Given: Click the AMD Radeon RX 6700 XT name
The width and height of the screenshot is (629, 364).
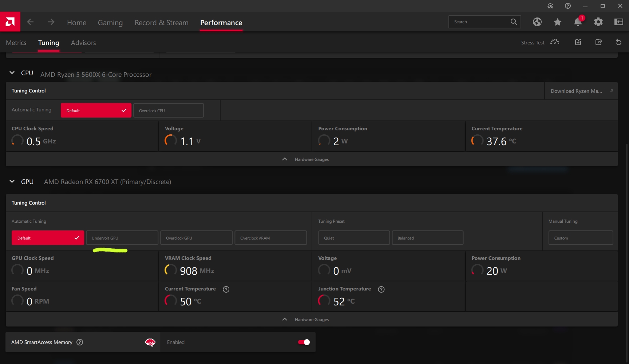Looking at the screenshot, I should [107, 182].
